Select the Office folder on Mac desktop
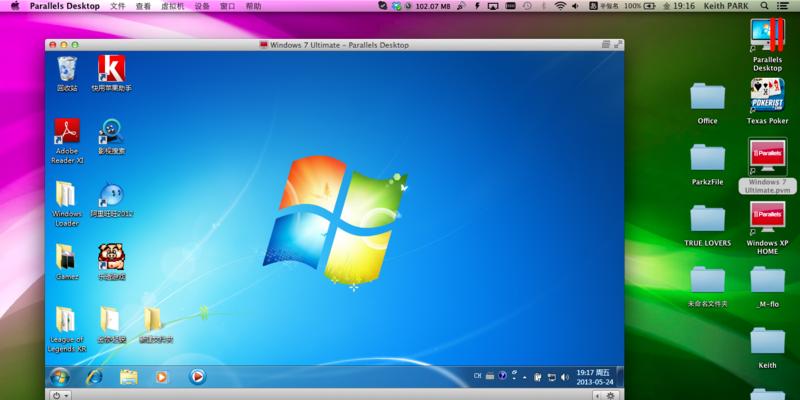The height and width of the screenshot is (400, 800). point(707,104)
